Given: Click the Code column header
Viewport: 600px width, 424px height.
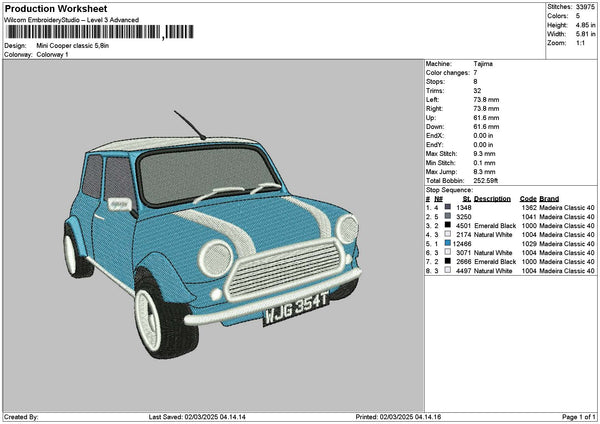Looking at the screenshot, I should pos(528,198).
